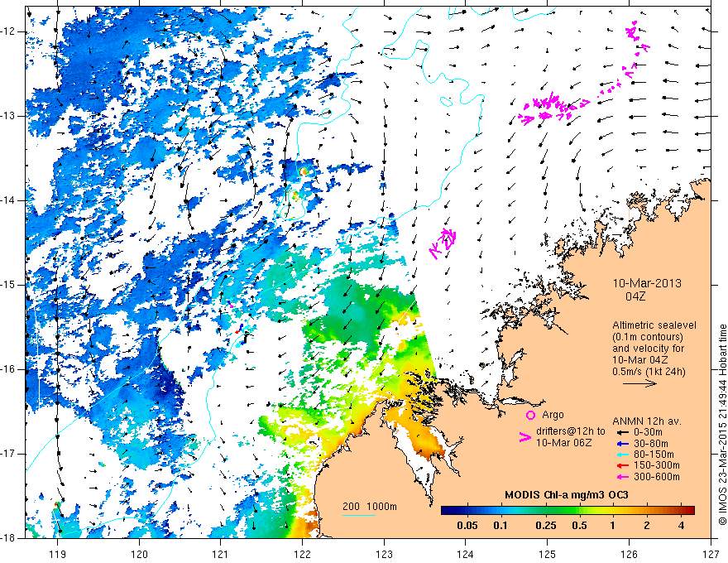Click the latitude axis label -12
The width and height of the screenshot is (728, 563).
pos(8,31)
